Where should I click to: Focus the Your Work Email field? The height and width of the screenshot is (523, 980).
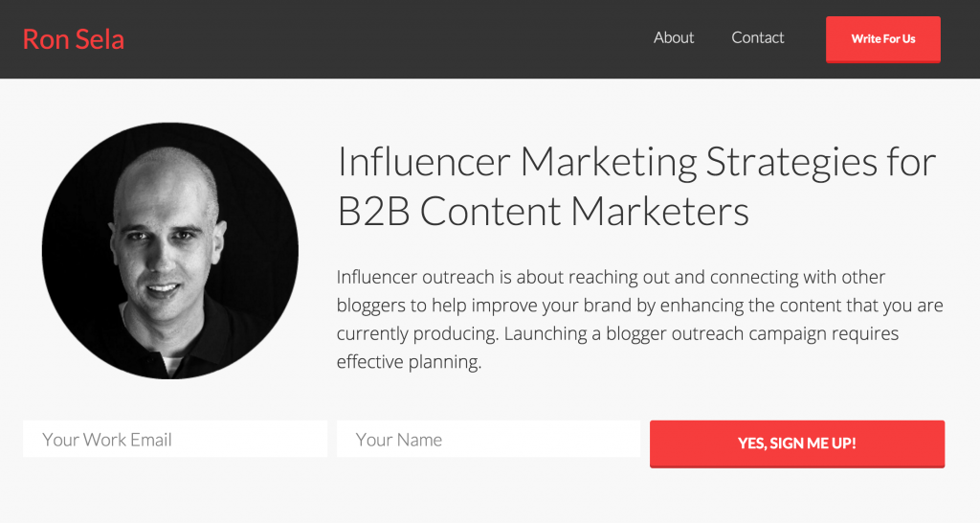pos(175,440)
